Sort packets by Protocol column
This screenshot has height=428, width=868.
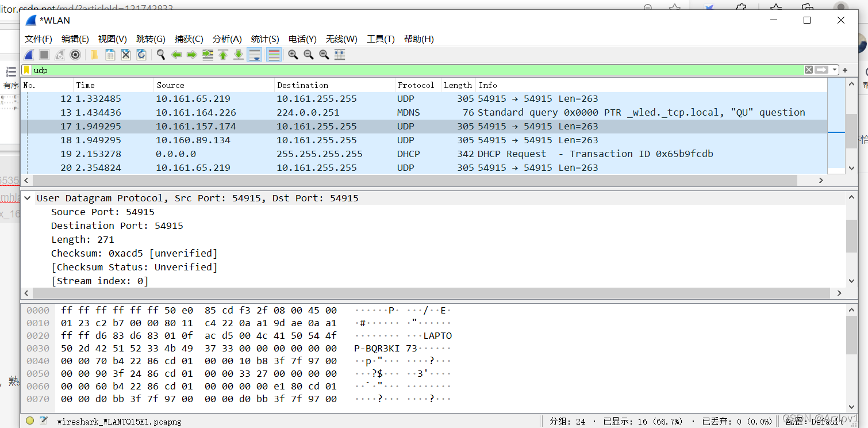point(418,85)
